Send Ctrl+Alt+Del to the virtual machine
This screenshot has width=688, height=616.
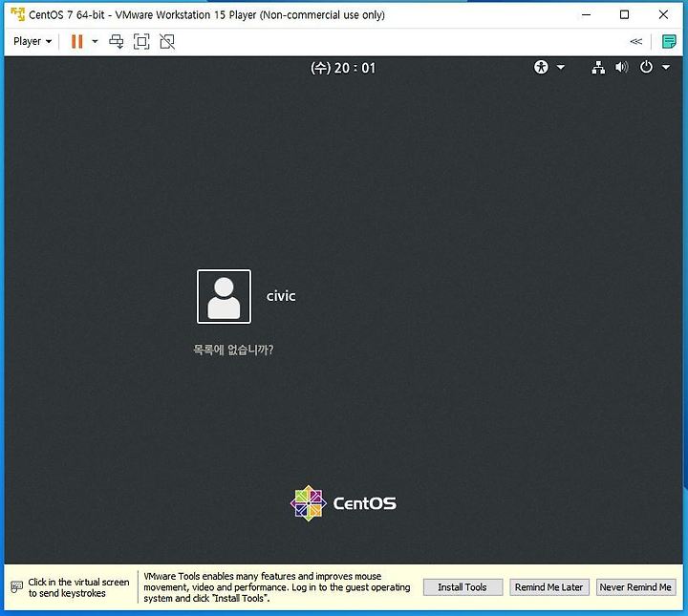(x=117, y=41)
